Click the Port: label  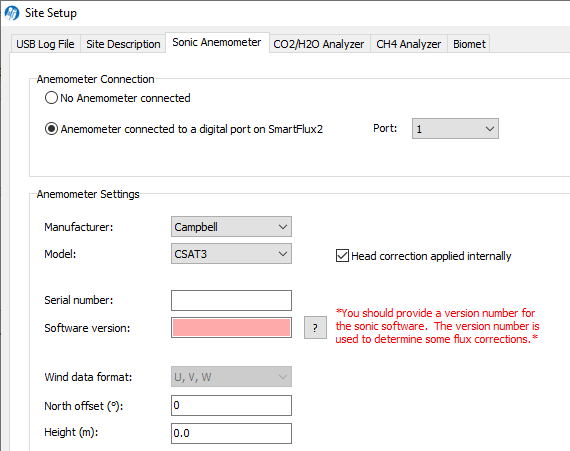point(385,128)
